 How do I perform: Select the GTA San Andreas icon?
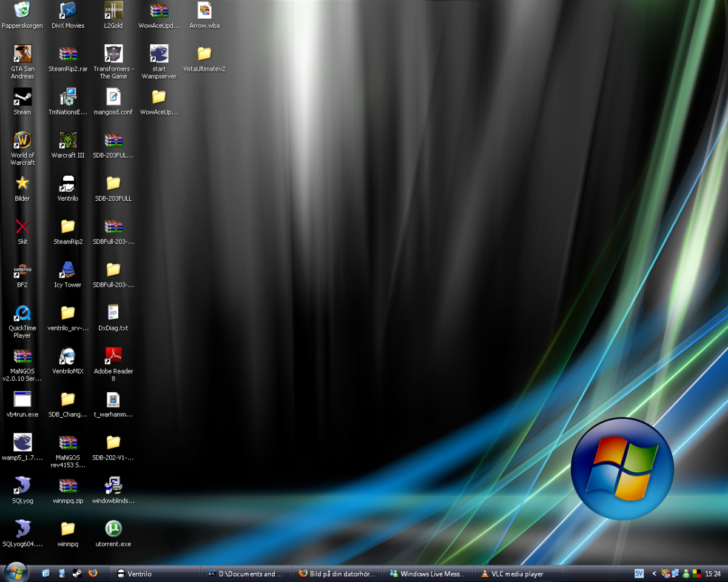(22, 55)
